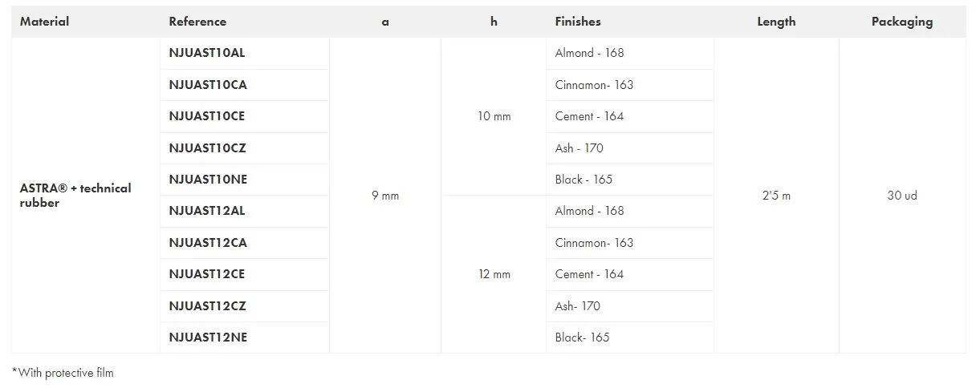The image size is (980, 388).
Task: Click the Reference column header
Action: pos(197,22)
